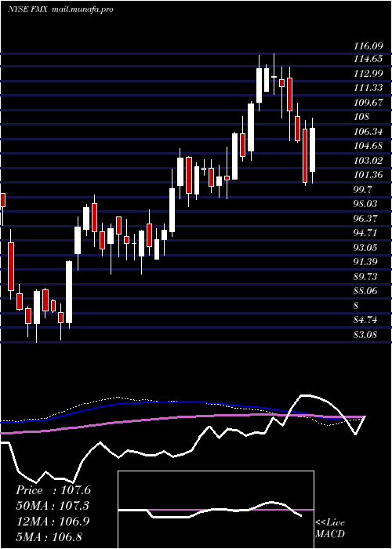The width and height of the screenshot is (392, 549).
Task: Click the 'NYSE FMX mail.munafa.pro' chart title
Action: click(60, 9)
